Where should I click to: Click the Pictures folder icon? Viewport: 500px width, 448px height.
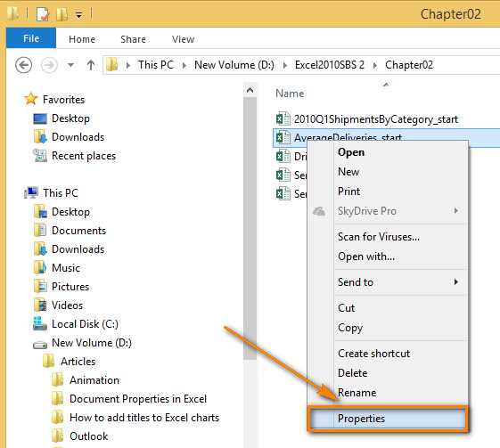[40, 286]
